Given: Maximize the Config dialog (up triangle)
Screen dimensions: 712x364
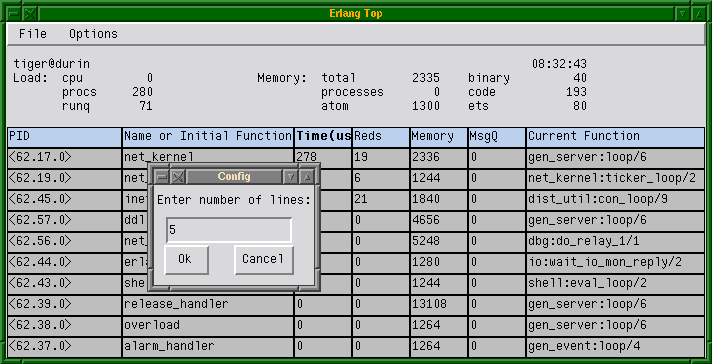Looking at the screenshot, I should pos(307,177).
